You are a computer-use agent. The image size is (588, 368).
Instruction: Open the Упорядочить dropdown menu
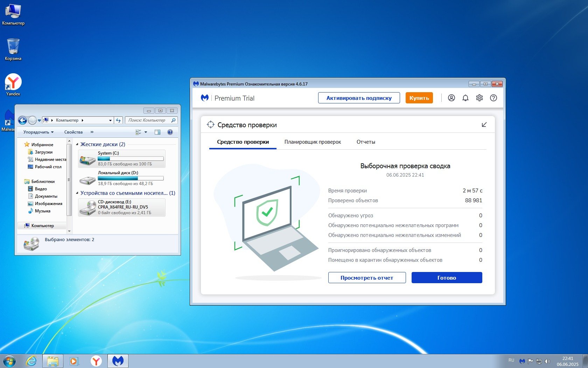[x=38, y=132]
